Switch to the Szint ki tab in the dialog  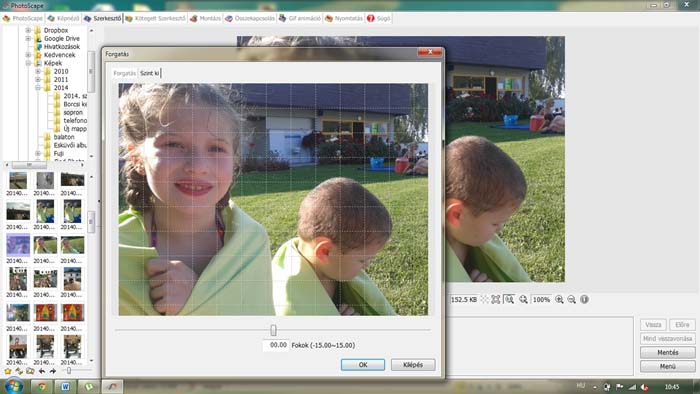(x=150, y=73)
